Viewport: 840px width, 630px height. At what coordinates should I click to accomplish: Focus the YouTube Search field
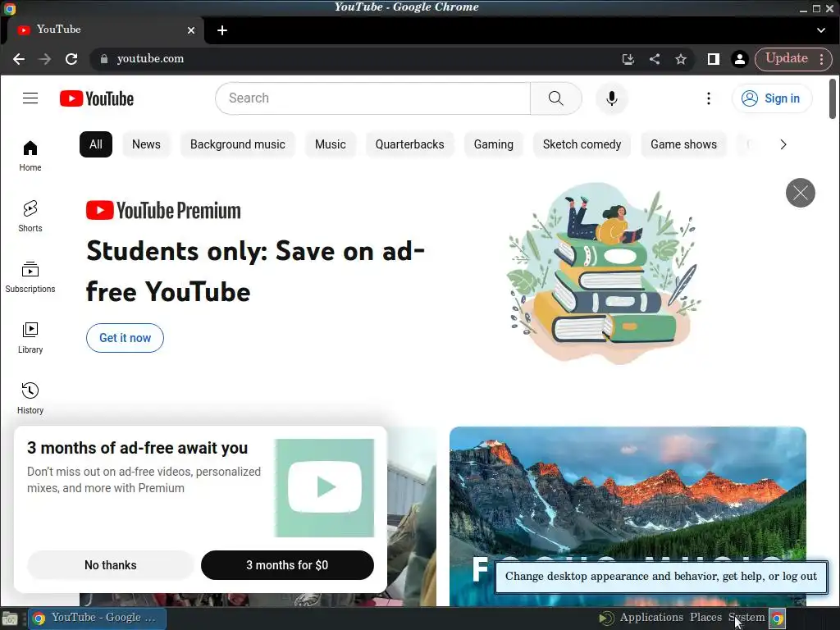click(x=373, y=98)
